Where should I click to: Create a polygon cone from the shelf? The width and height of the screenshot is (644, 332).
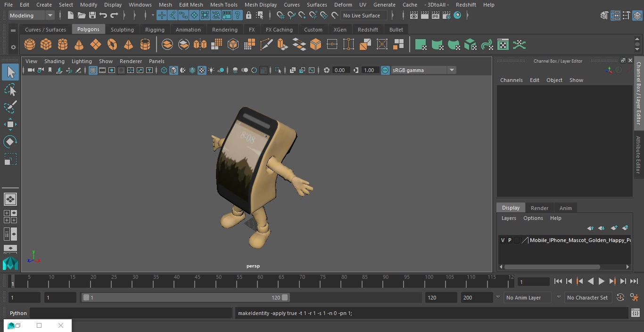[x=79, y=45]
